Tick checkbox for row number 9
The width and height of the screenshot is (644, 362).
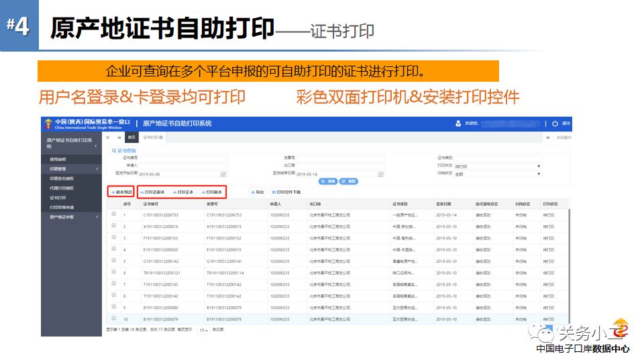(114, 306)
